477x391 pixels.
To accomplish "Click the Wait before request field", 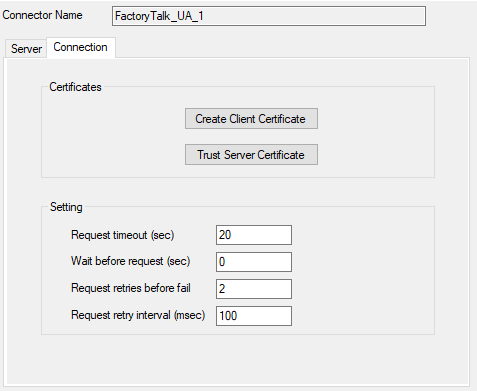I will pyautogui.click(x=254, y=262).
